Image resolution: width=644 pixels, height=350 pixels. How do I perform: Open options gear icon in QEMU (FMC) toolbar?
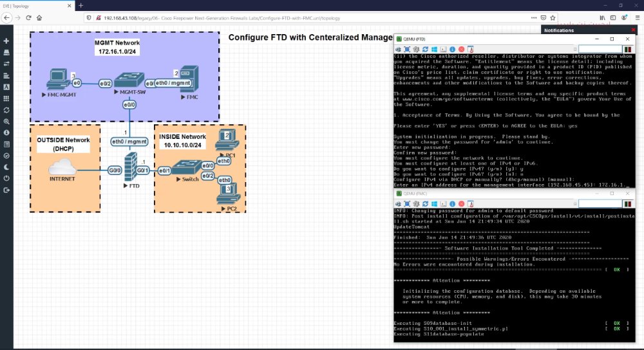point(416,203)
